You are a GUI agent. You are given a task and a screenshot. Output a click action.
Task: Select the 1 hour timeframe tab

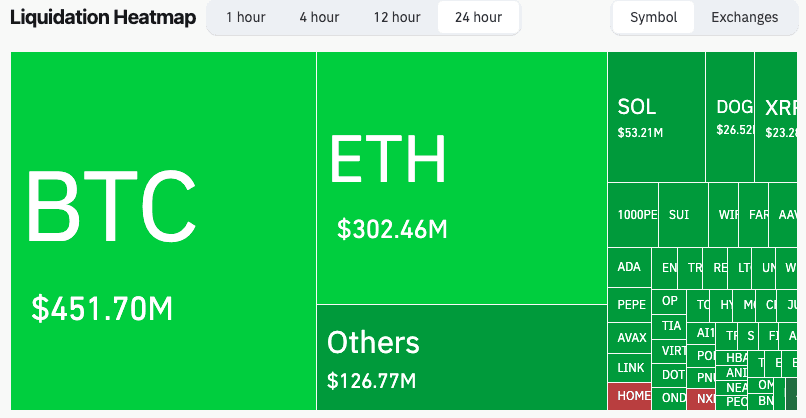[x=245, y=17]
